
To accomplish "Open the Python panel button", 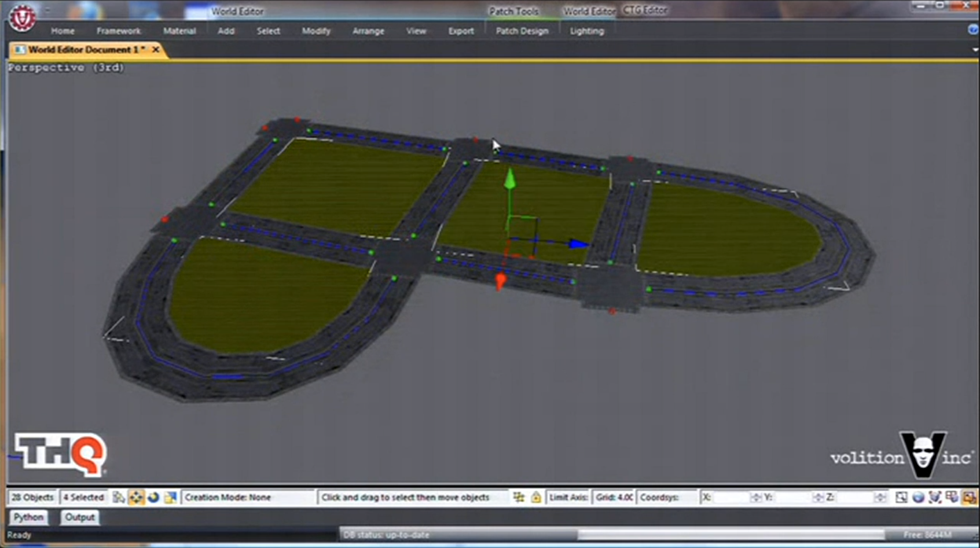I will (x=28, y=517).
